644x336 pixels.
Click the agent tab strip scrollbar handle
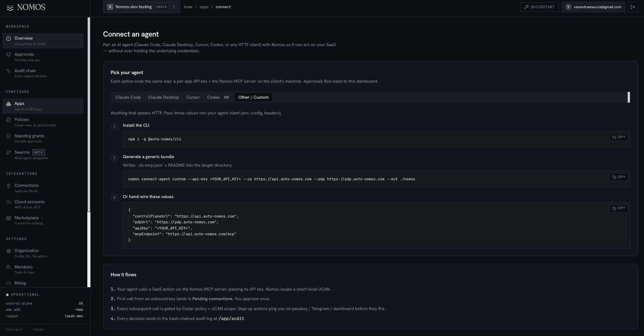629,97
